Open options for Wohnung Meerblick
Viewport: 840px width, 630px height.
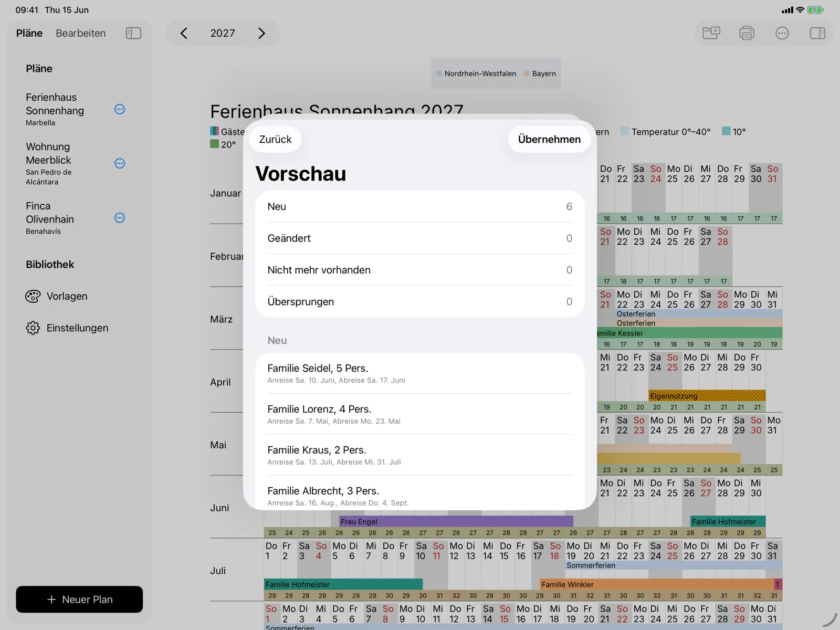point(120,163)
